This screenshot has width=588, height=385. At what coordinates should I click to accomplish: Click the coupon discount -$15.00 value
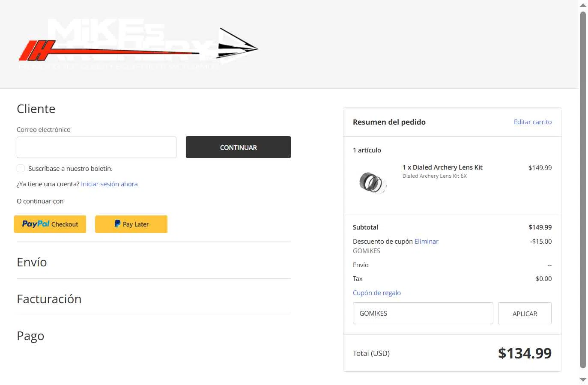pyautogui.click(x=541, y=242)
